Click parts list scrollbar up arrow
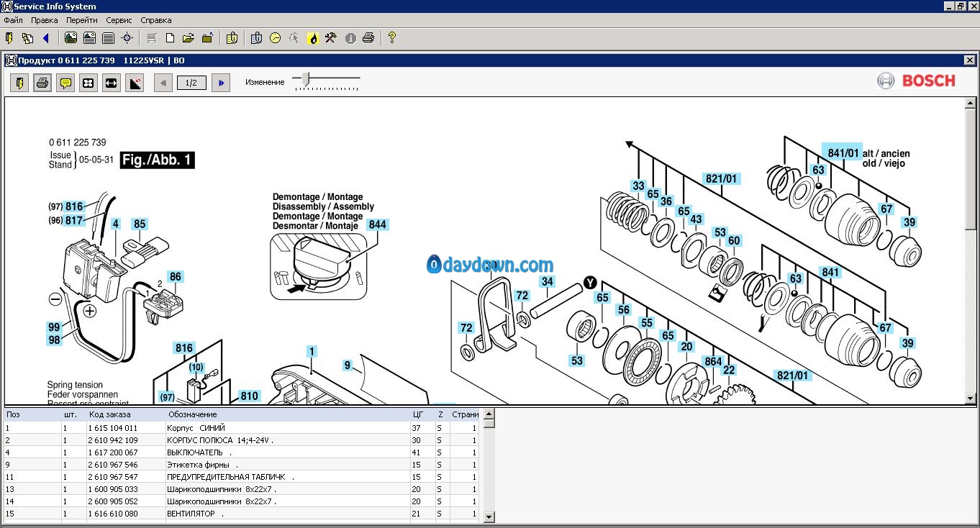 (489, 414)
